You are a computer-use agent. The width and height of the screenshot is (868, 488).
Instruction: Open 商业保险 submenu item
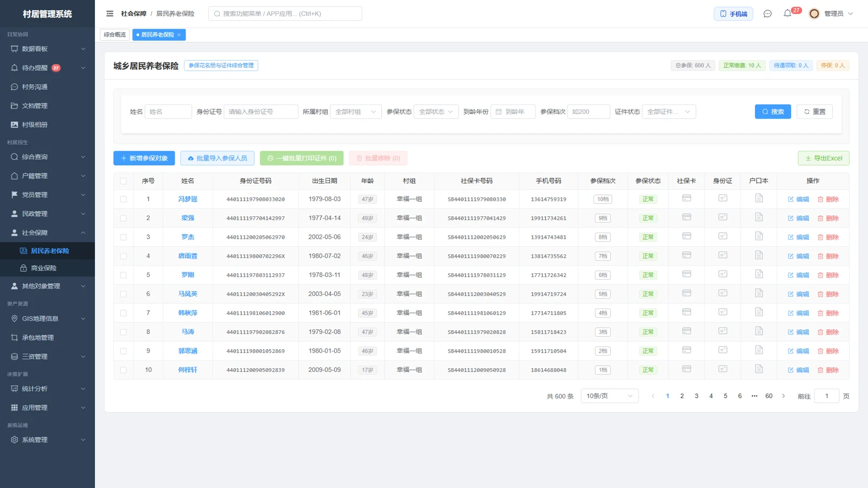(47, 268)
